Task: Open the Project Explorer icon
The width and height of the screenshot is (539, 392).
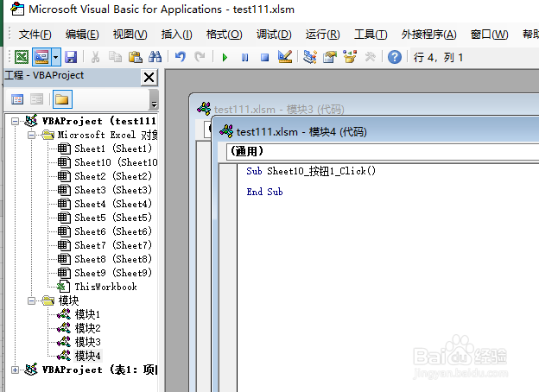Action: [x=310, y=57]
